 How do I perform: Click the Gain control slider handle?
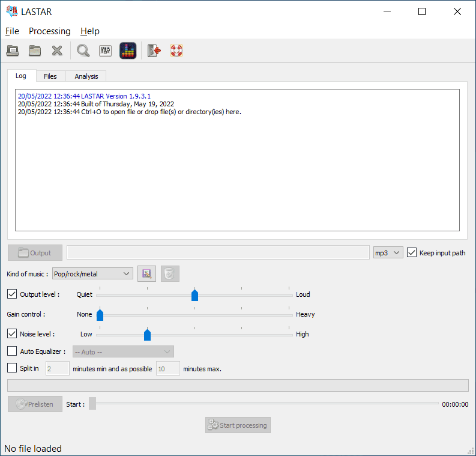pyautogui.click(x=100, y=314)
